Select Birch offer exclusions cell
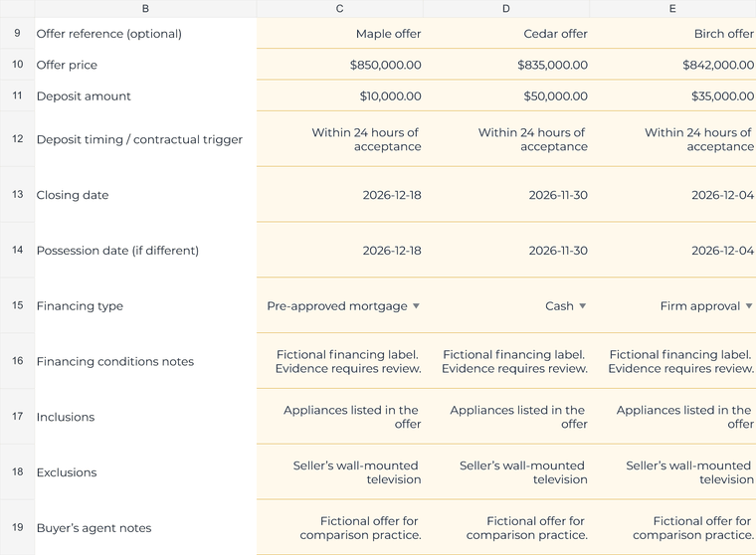This screenshot has height=555, width=756. pos(672,472)
